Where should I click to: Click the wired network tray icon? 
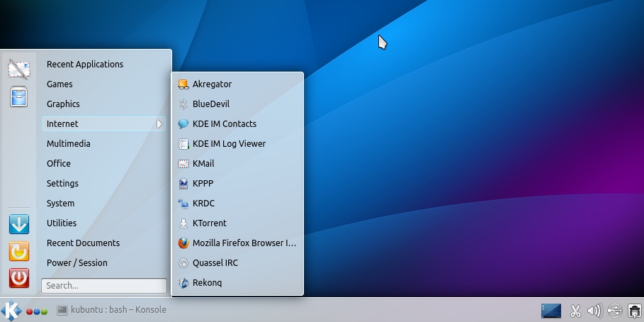pos(635,311)
